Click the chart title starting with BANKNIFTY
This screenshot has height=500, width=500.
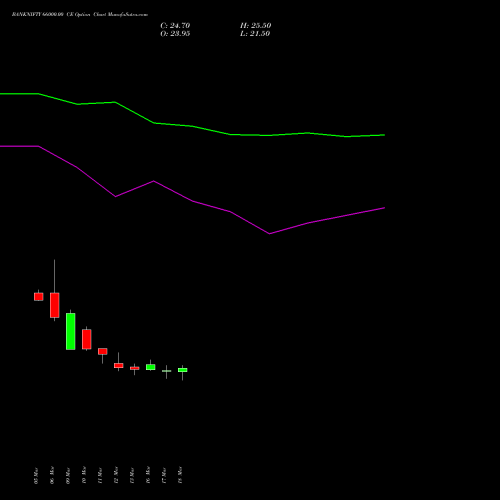(80, 15)
